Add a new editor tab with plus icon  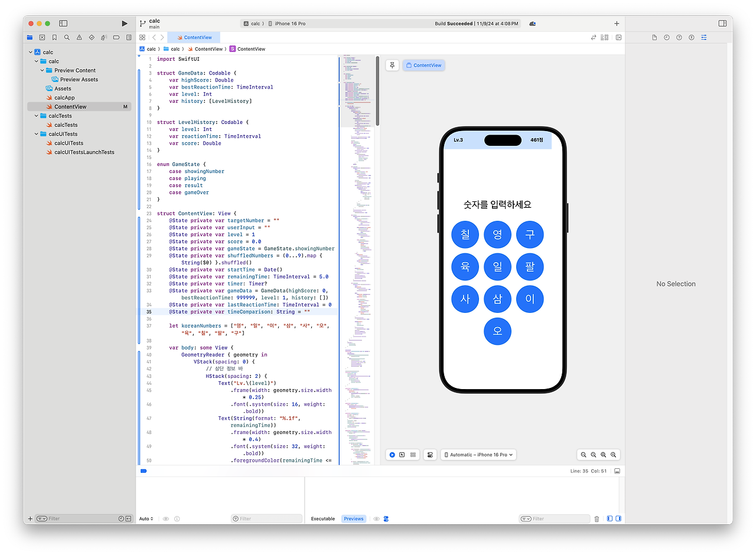click(617, 24)
